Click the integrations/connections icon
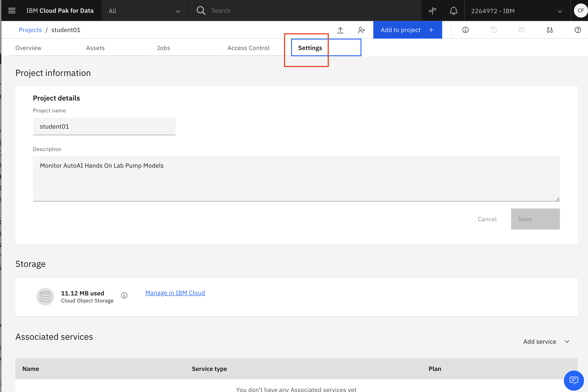Screen dimensions: 588x392 [x=550, y=30]
